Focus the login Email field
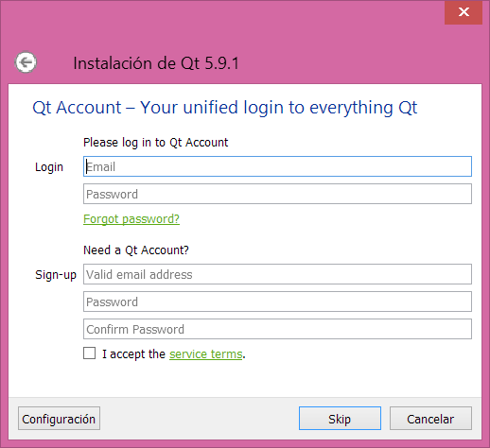This screenshot has width=490, height=448. [277, 166]
